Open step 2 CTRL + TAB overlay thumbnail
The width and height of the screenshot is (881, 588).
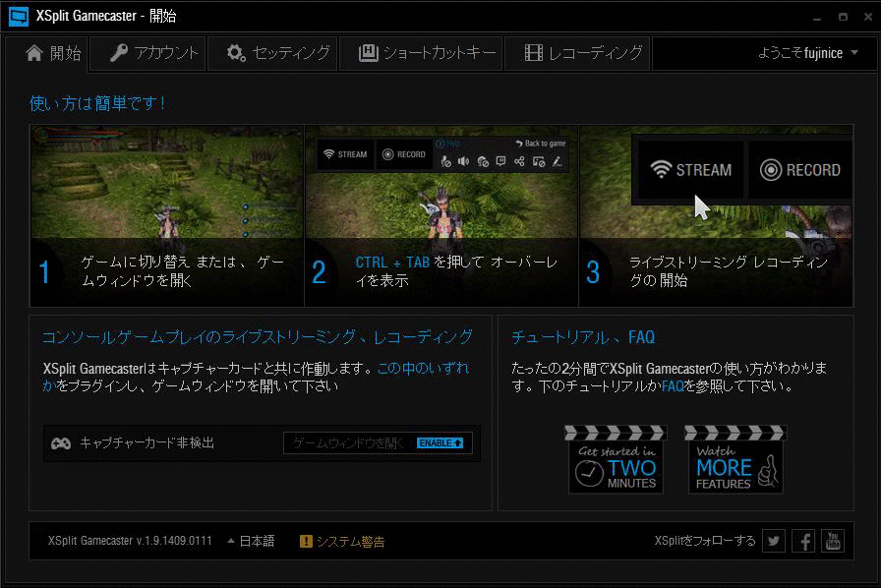pyautogui.click(x=441, y=216)
